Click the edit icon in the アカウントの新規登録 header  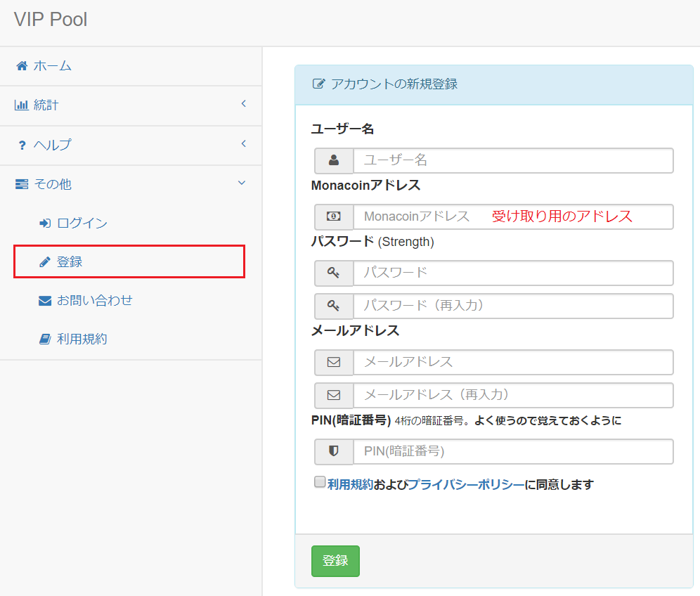coord(318,84)
